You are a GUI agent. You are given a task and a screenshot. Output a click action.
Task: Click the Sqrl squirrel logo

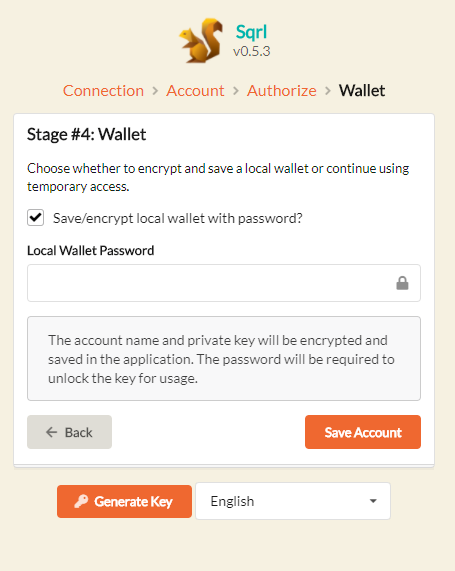click(201, 40)
